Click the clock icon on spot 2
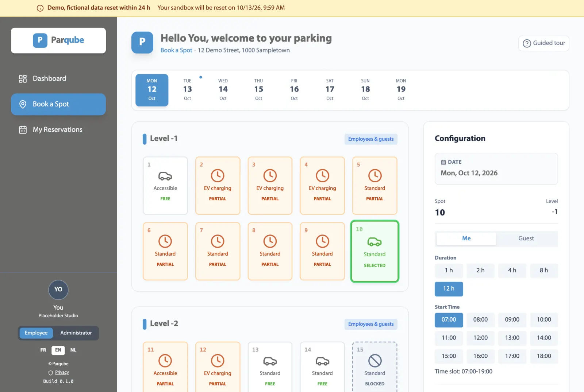584x392 pixels. [218, 176]
